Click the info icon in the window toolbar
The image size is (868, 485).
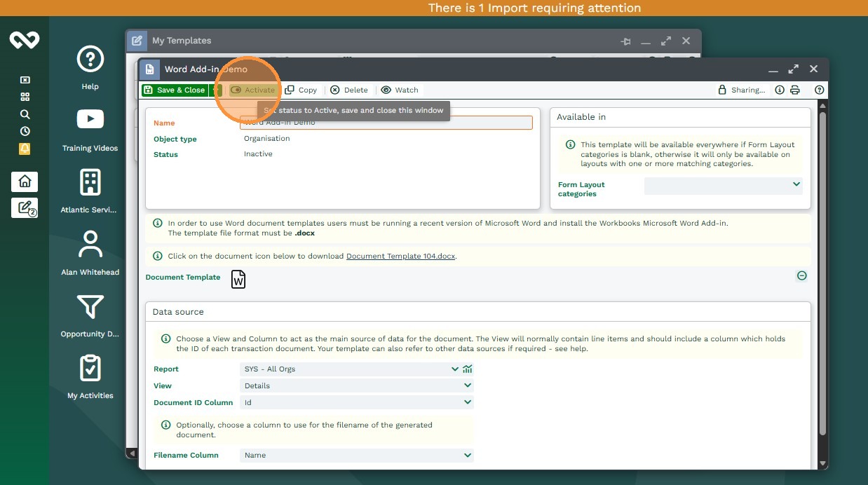tap(780, 90)
